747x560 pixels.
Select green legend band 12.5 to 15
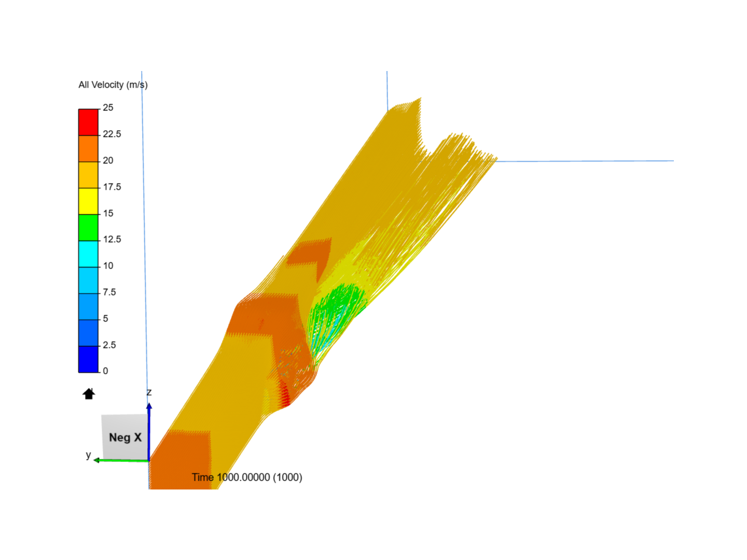tap(88, 228)
